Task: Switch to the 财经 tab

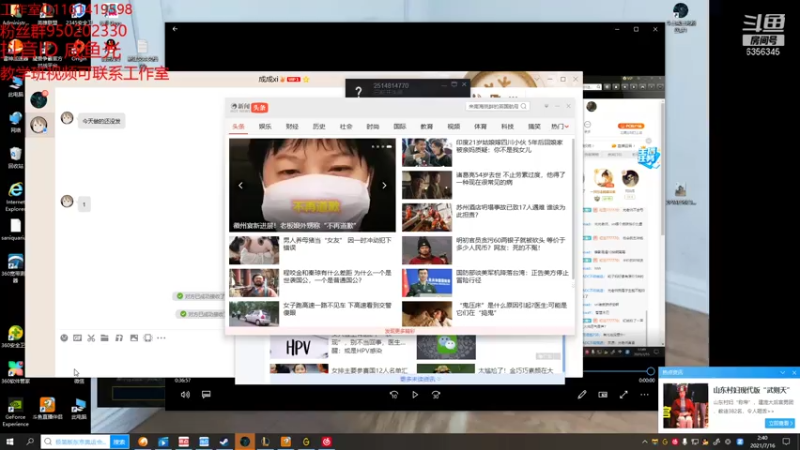Action: click(x=292, y=127)
